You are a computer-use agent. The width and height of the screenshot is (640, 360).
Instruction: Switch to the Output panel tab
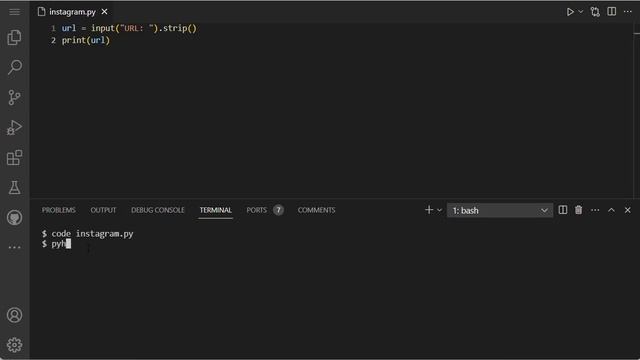pyautogui.click(x=103, y=210)
